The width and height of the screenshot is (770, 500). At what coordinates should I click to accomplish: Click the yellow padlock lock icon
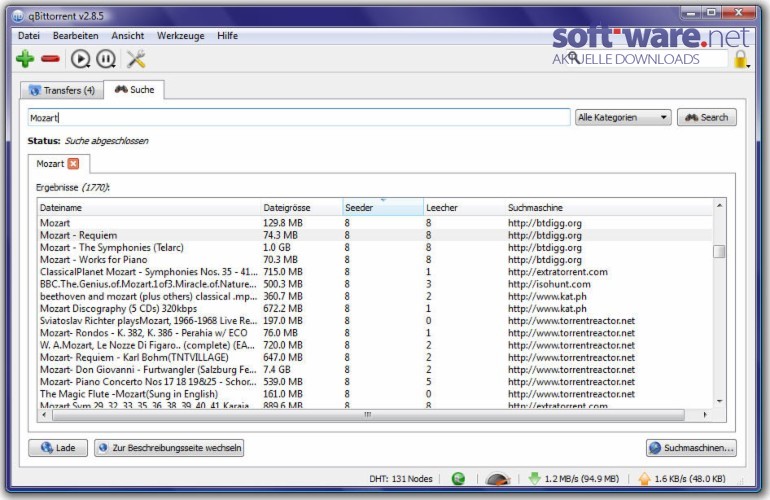[740, 59]
